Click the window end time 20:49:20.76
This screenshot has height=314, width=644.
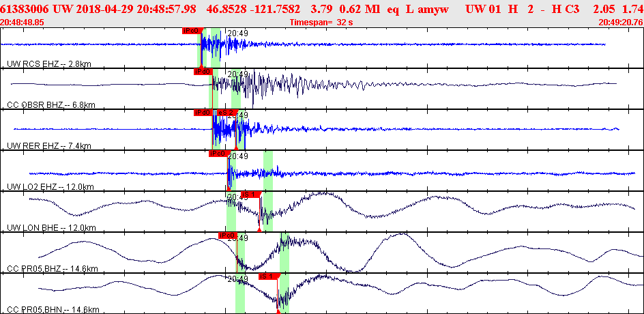pos(621,23)
